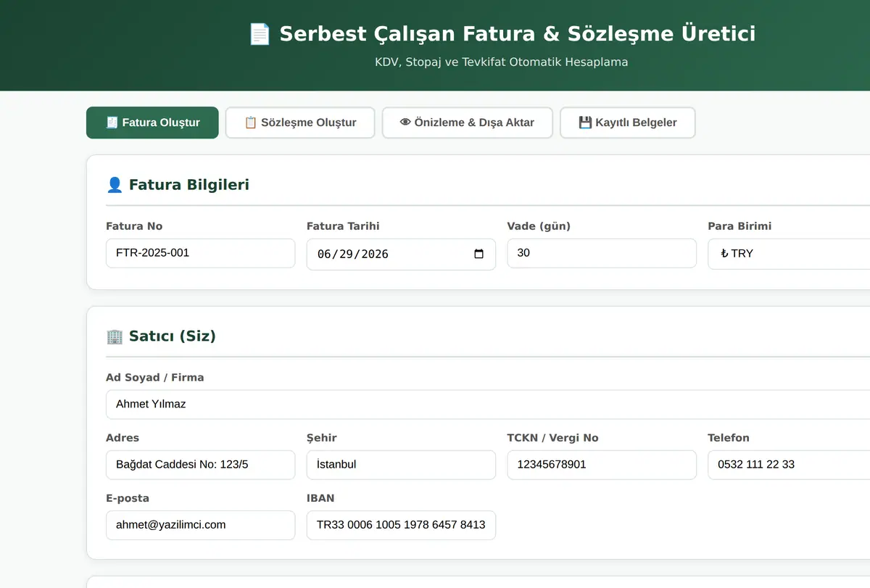
Task: Click the Vade (gün) input field
Action: click(602, 253)
